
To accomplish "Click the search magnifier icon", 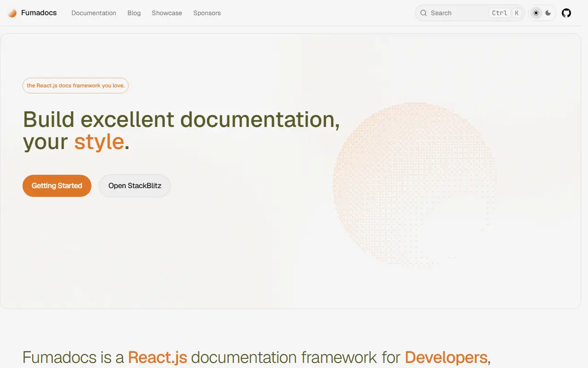I will point(424,13).
